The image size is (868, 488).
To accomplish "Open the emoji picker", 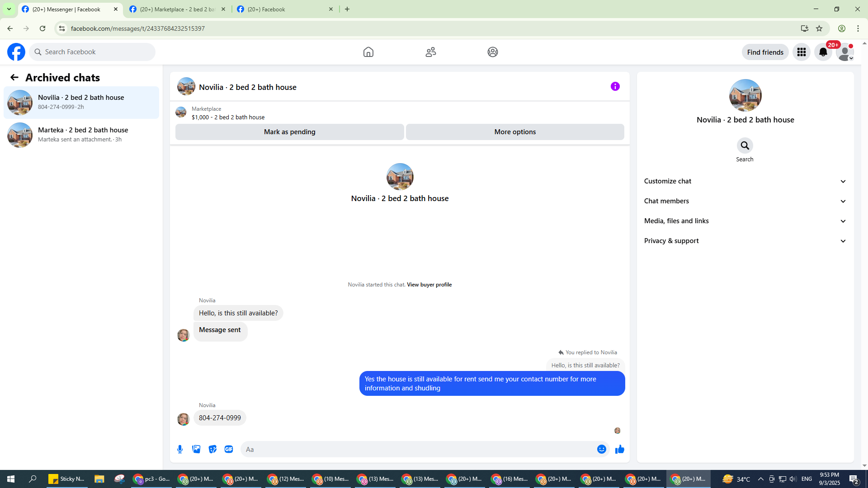I will [602, 449].
